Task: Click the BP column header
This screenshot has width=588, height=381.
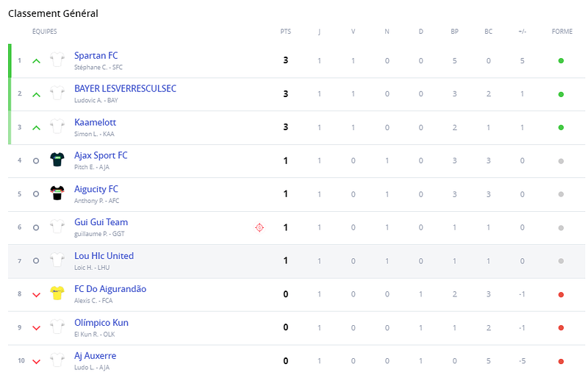Action: click(x=454, y=32)
